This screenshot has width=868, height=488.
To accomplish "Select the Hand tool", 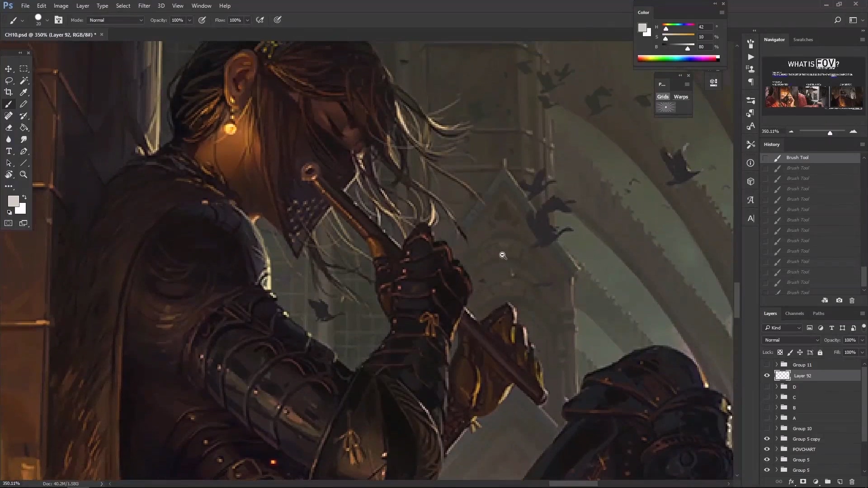I will pos(9,174).
